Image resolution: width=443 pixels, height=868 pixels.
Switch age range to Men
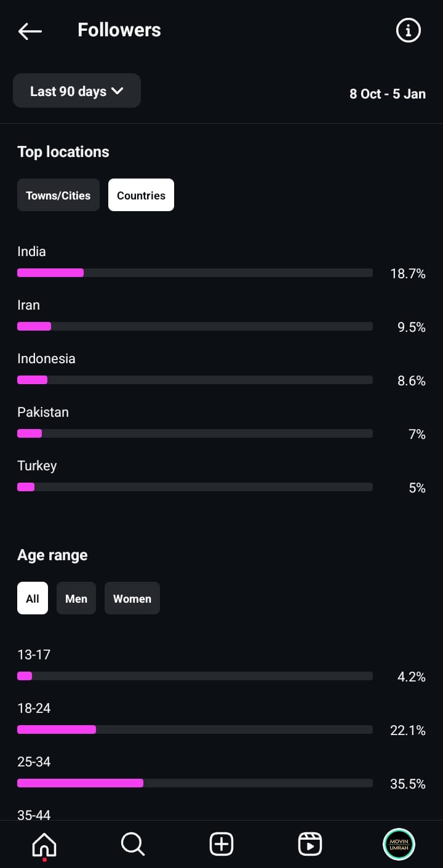[x=76, y=598]
